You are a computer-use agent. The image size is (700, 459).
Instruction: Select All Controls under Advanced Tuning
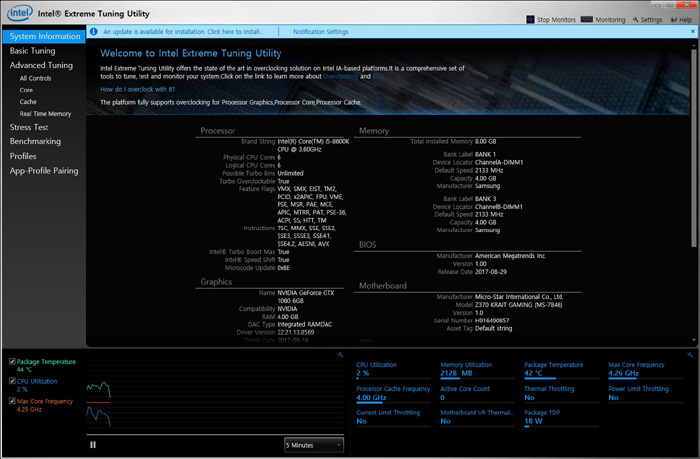[35, 78]
